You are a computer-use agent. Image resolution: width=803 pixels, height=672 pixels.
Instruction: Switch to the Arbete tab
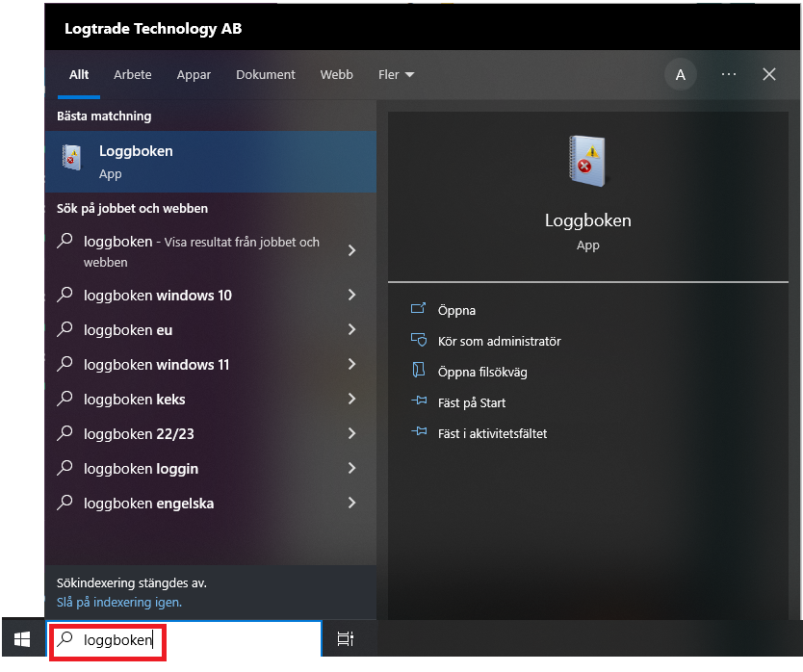pos(133,75)
